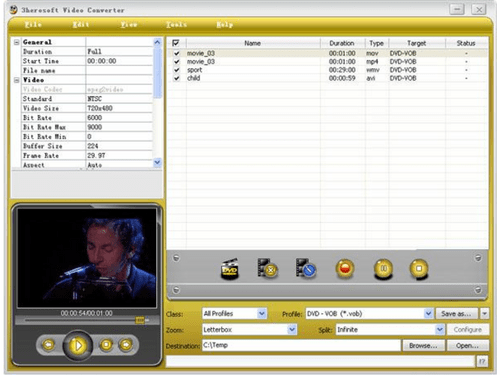This screenshot has width=500, height=375.
Task: Click the Destination path field
Action: [x=301, y=345]
